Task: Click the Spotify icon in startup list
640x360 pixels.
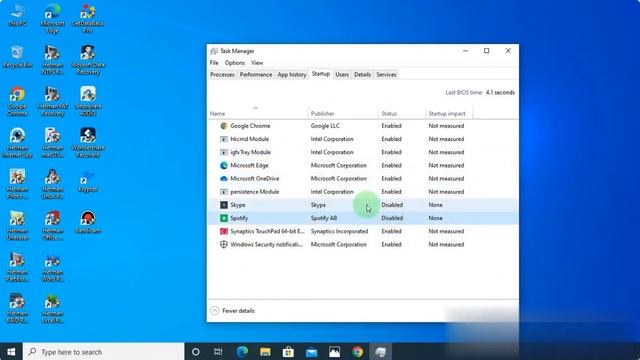Action: 224,218
